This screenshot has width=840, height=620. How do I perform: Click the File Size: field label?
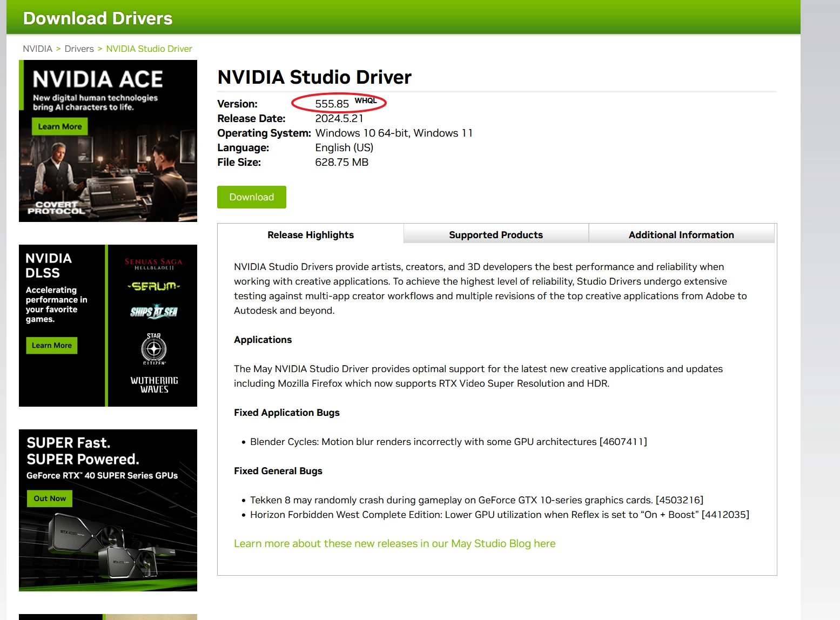point(239,162)
